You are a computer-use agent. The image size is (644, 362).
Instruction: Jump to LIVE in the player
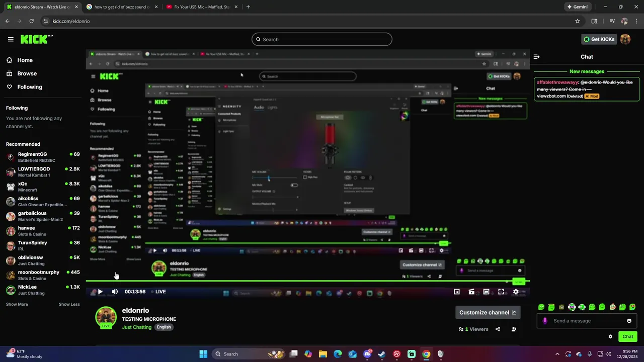(x=158, y=292)
